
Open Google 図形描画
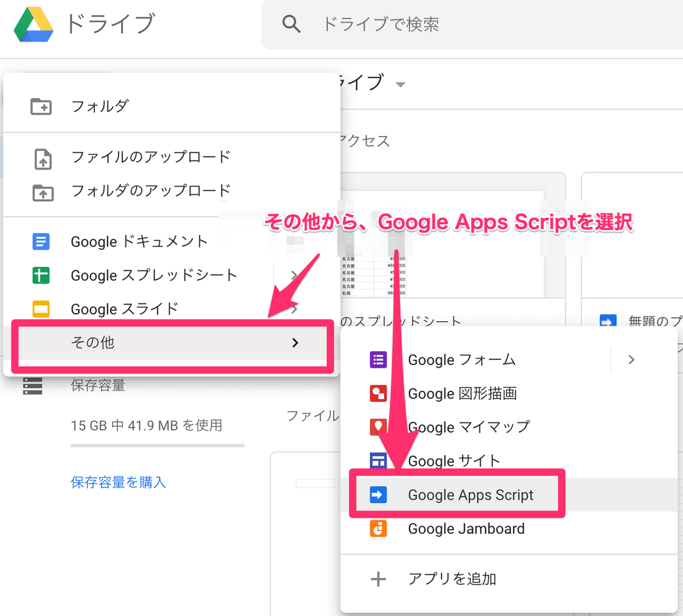[x=461, y=393]
